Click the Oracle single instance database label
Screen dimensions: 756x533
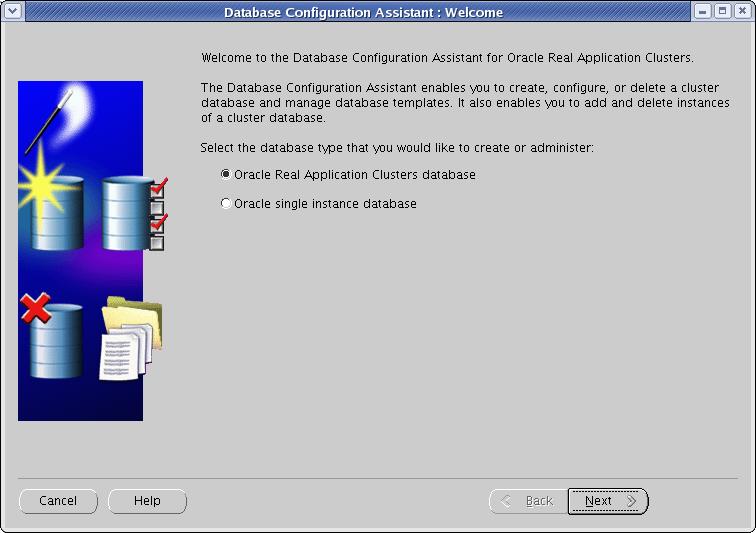click(x=325, y=204)
